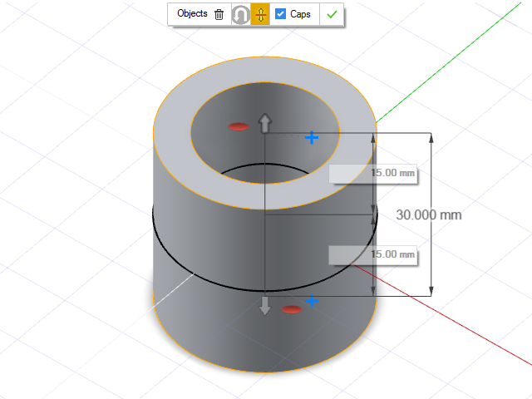The image size is (532, 399).
Task: Click the lower blue plus marker
Action: [312, 301]
